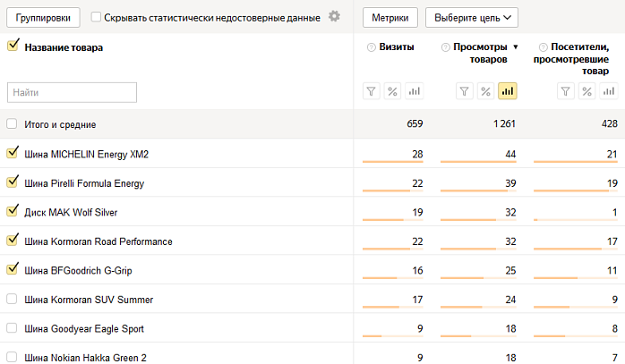The width and height of the screenshot is (625, 364).
Task: Open the Группировки button
Action: point(43,18)
